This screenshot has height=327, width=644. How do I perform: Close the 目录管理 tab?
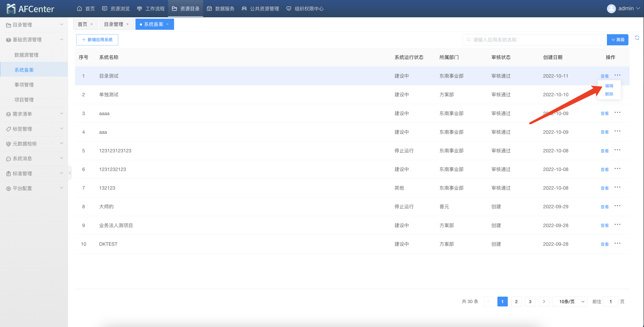tap(128, 24)
